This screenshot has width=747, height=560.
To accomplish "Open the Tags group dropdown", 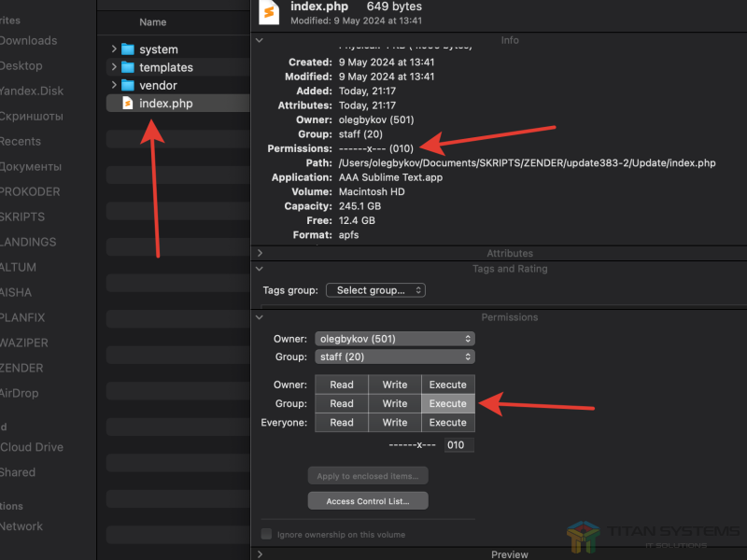I will pyautogui.click(x=375, y=290).
